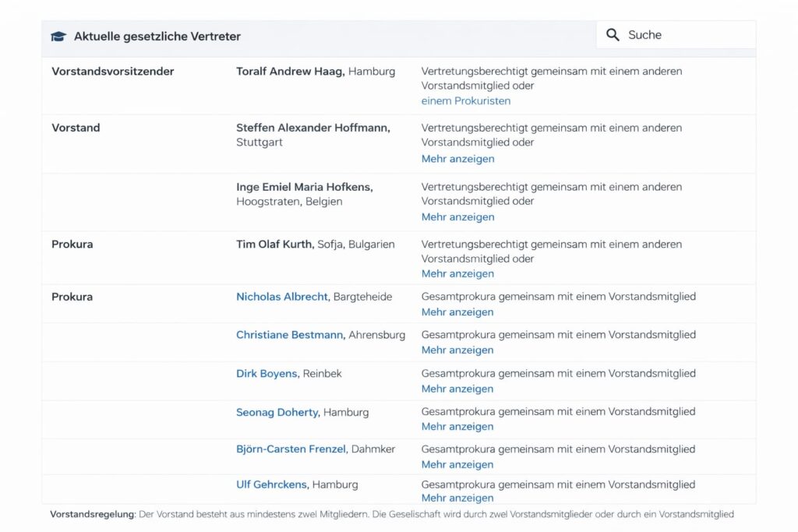Show more details for Seonag Doherty

pyautogui.click(x=457, y=427)
